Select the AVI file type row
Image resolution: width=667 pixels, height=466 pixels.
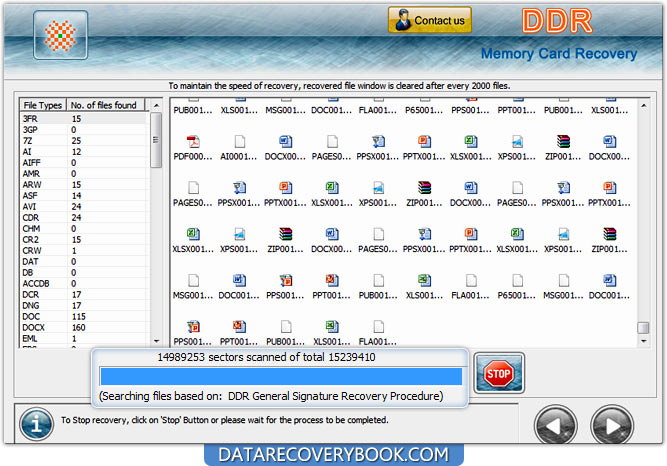click(x=84, y=206)
